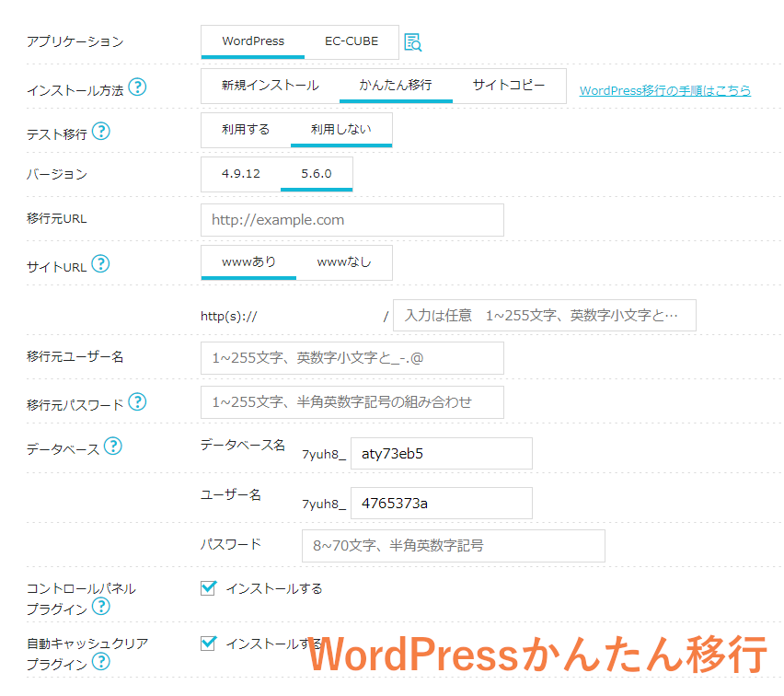Click the アプリケーション label text

75,41
